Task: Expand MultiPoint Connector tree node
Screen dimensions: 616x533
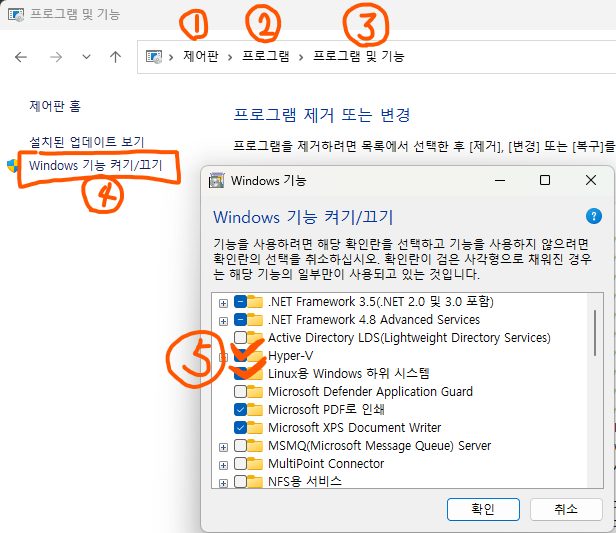Action: (223, 465)
